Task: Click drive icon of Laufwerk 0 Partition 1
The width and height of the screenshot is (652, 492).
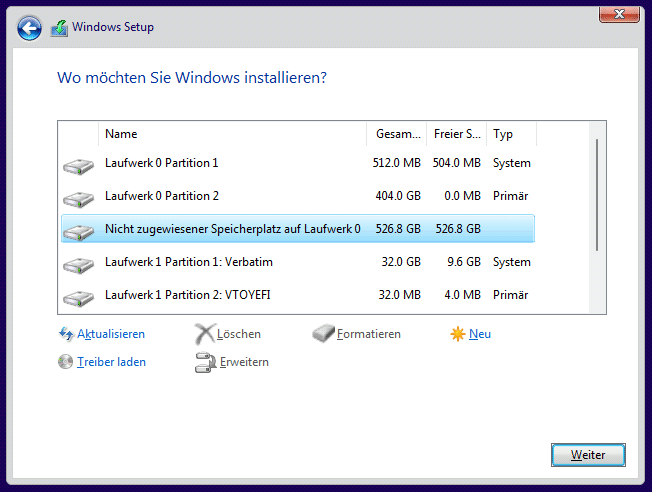Action: [x=78, y=167]
